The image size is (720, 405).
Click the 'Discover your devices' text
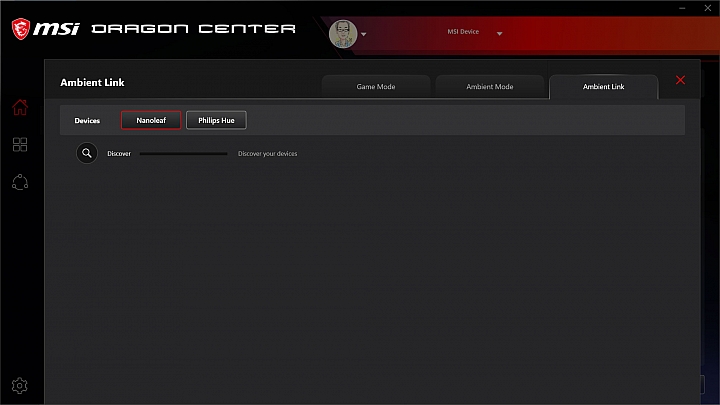coord(267,154)
